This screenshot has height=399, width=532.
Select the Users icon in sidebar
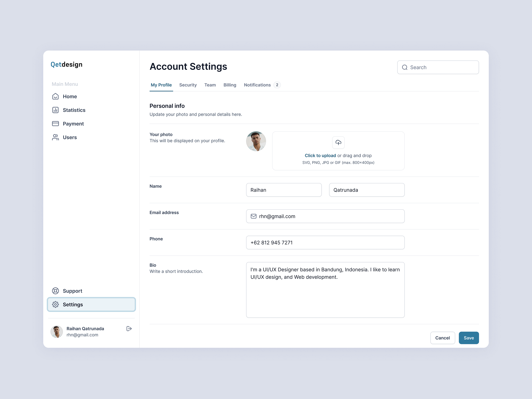(55, 137)
